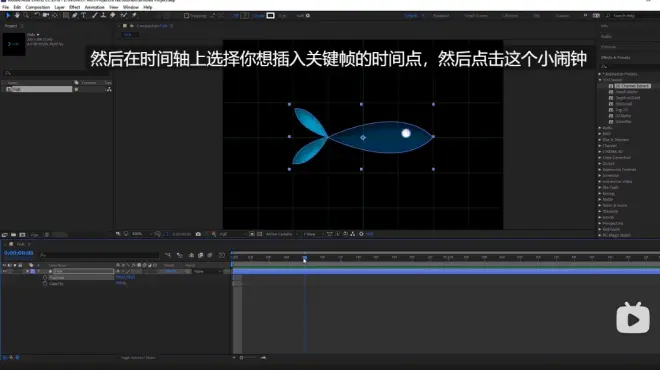The image size is (660, 370).
Task: Select the Zoom magnifier tool
Action: point(26,16)
